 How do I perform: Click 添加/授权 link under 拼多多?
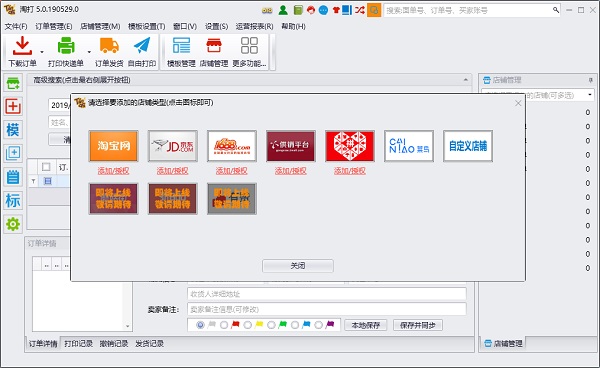click(x=350, y=171)
